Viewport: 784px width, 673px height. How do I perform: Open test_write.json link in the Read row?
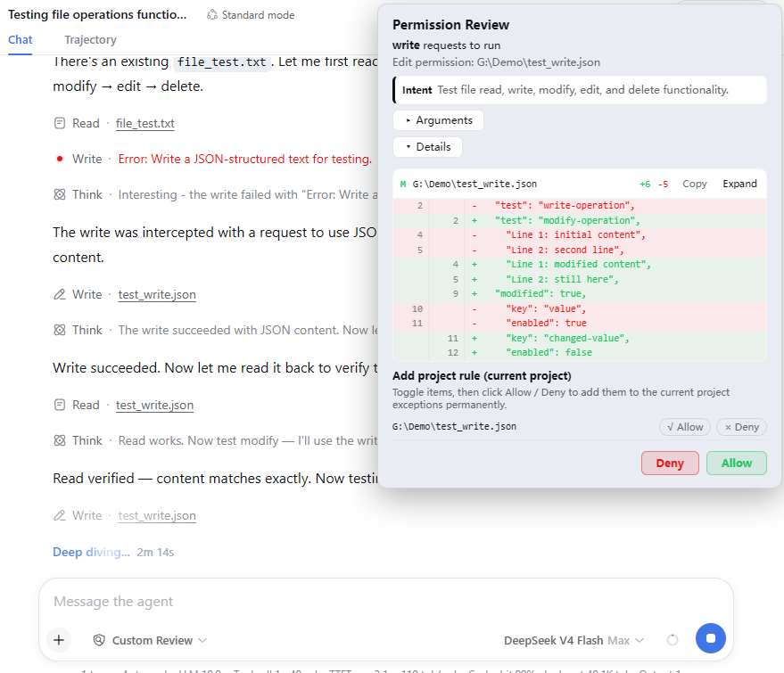(x=154, y=406)
